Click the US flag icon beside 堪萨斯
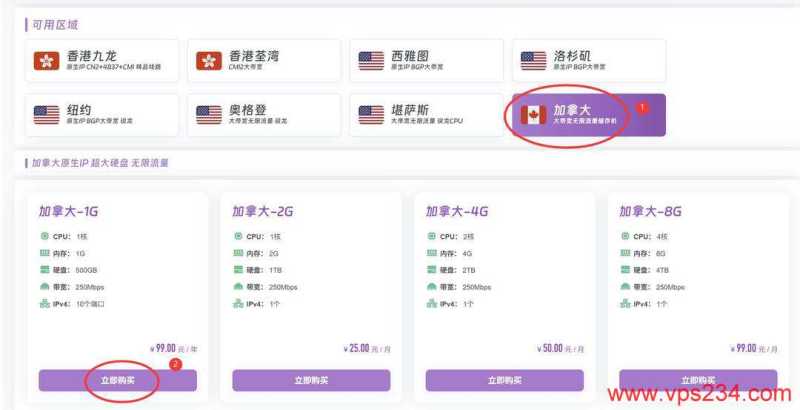 coord(371,115)
